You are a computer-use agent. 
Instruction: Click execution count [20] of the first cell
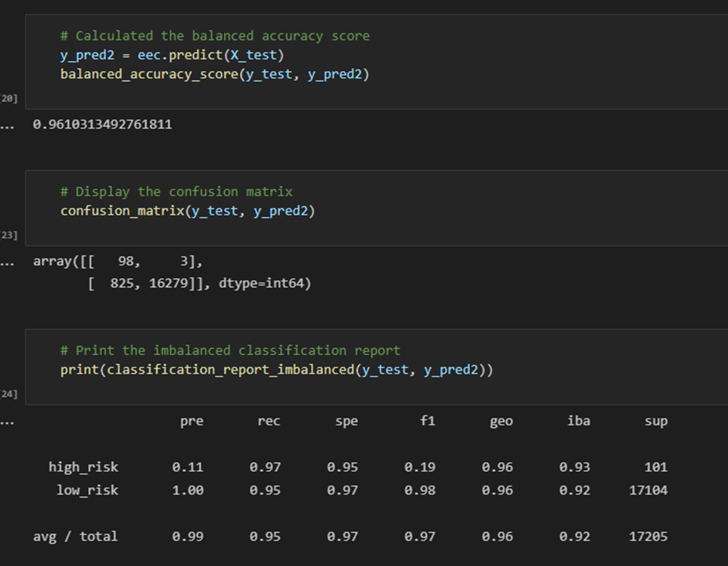[9, 98]
